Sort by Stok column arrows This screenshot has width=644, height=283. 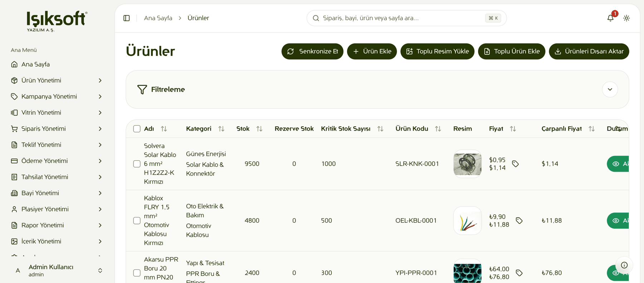259,129
